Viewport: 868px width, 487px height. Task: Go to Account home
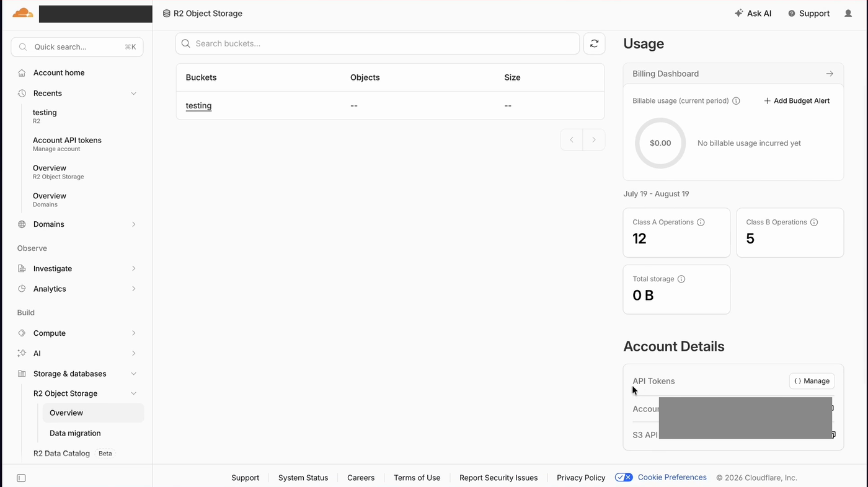point(59,72)
